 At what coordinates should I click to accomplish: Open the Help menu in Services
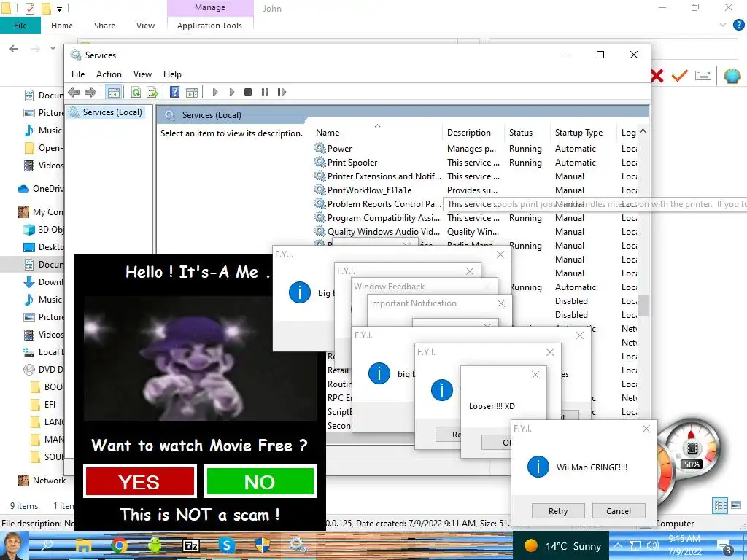click(x=172, y=74)
